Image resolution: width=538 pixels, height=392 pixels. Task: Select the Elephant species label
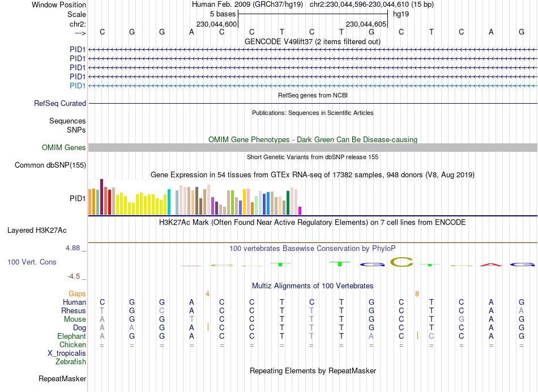point(72,336)
